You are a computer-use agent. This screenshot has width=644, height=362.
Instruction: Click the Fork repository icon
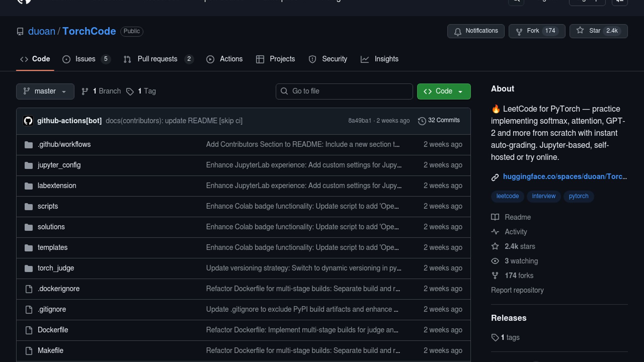519,31
